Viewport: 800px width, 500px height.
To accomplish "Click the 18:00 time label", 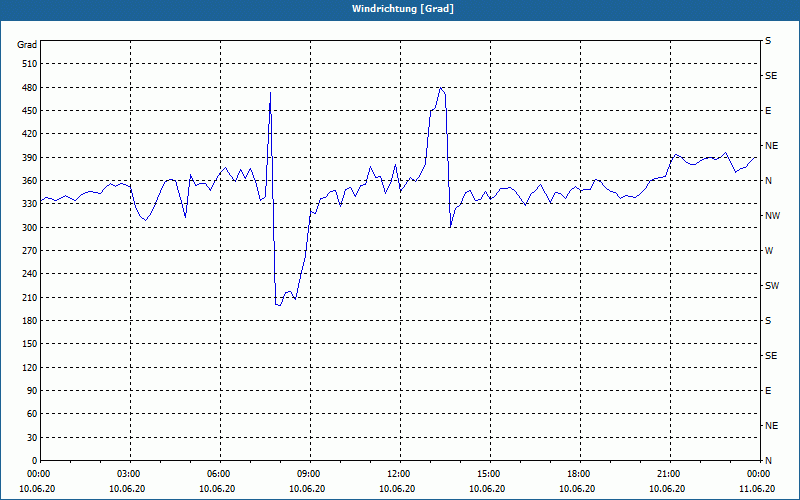I will 581,474.
